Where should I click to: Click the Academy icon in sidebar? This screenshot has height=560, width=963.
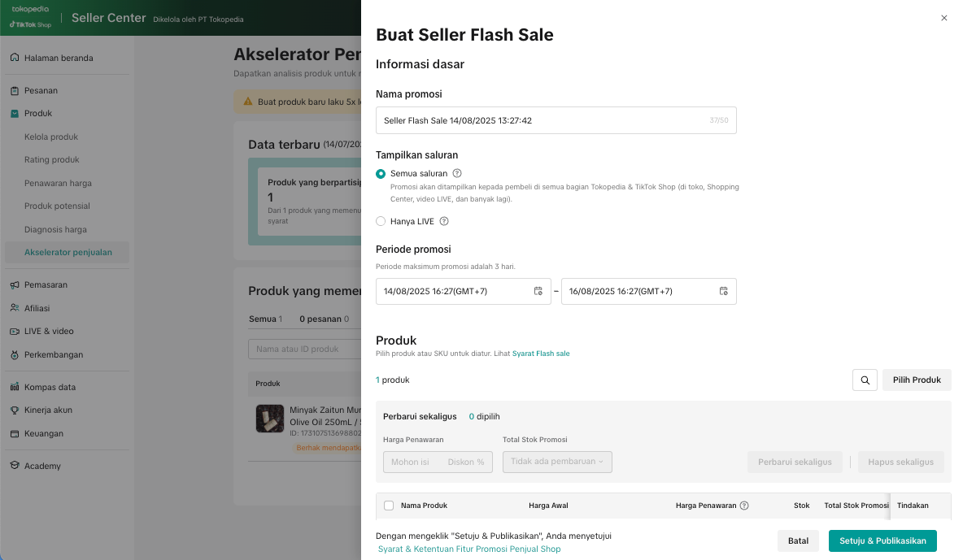click(x=15, y=466)
